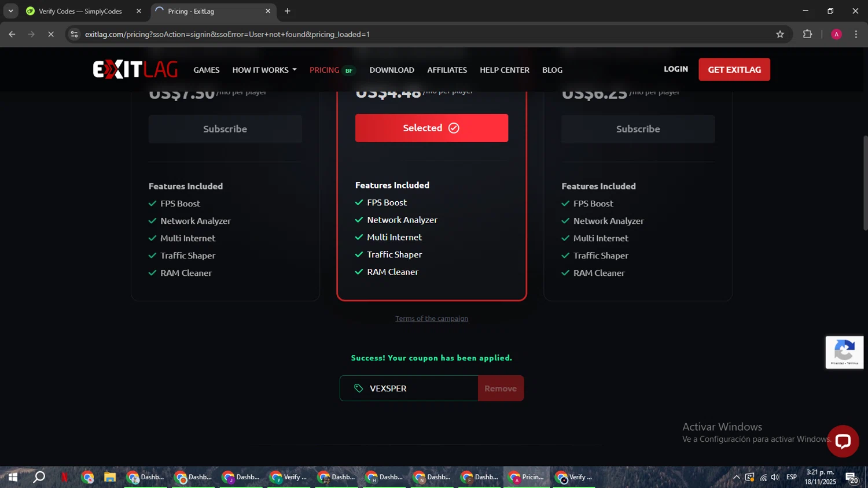Click 'Traffic Shaper' in the US$6.25 plan card

click(x=601, y=256)
